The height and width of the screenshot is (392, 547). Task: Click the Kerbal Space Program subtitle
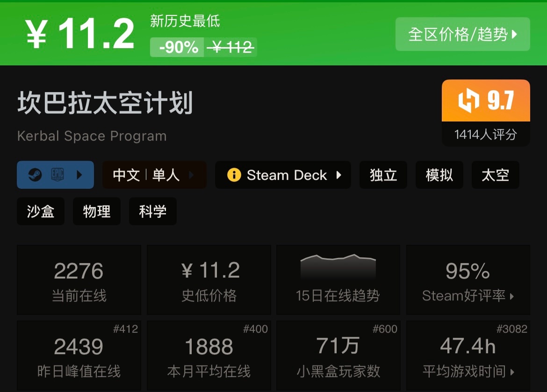(x=92, y=136)
